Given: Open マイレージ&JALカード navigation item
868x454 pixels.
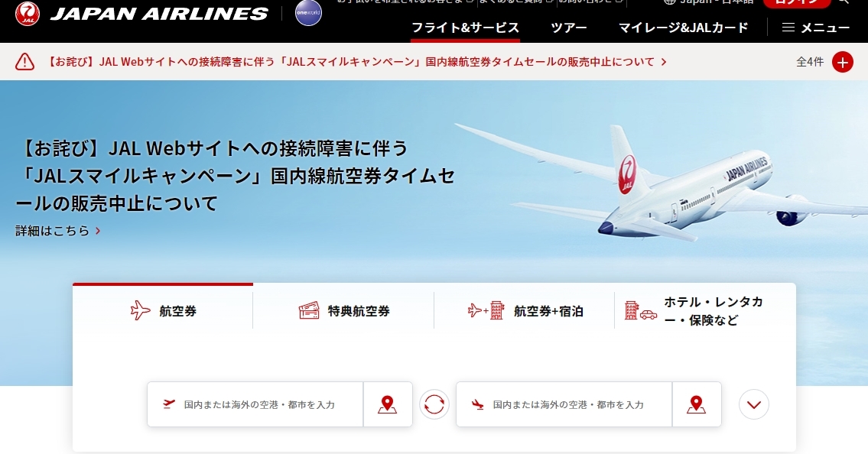Looking at the screenshot, I should [683, 28].
